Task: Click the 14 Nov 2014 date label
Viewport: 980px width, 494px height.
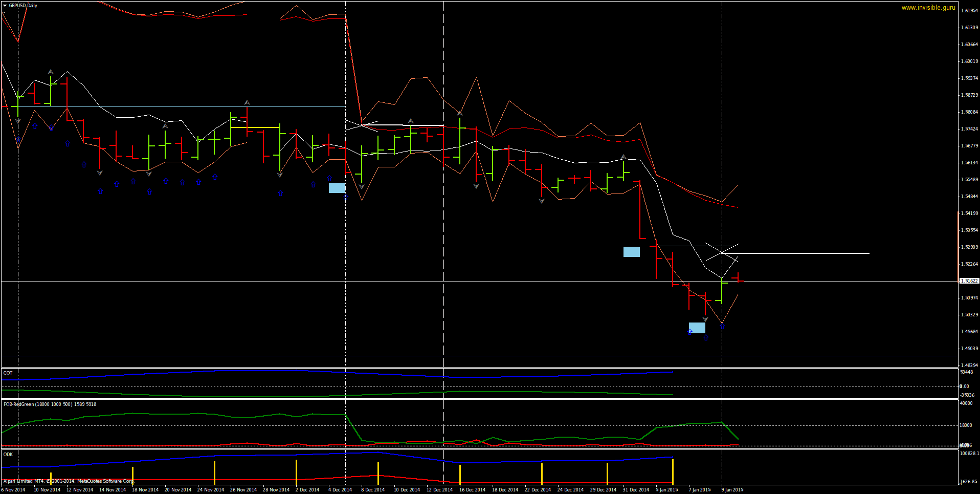Action: coord(113,490)
